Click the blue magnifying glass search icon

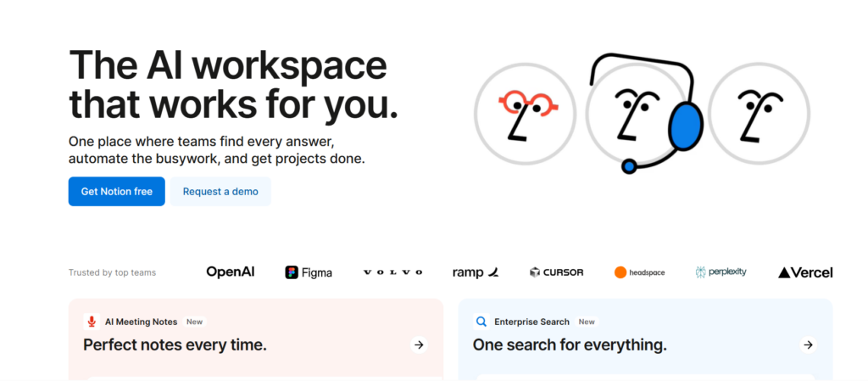[x=481, y=322]
